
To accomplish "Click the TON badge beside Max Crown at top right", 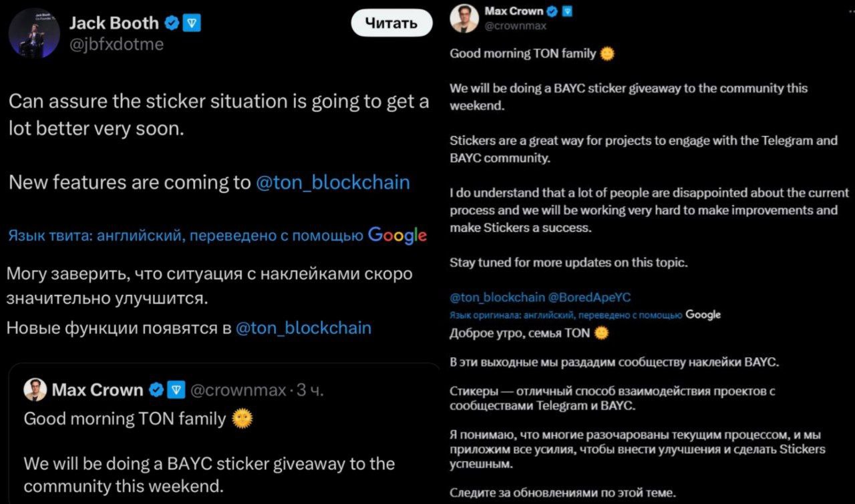I will (x=567, y=11).
